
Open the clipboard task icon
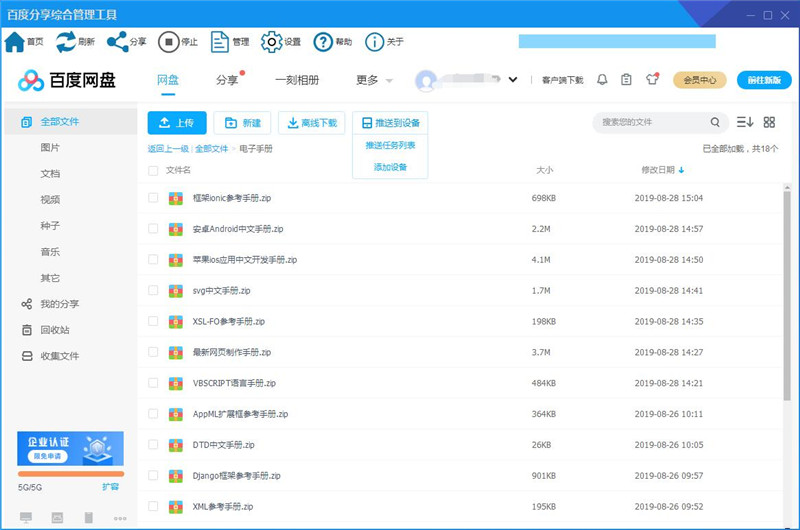(x=626, y=80)
